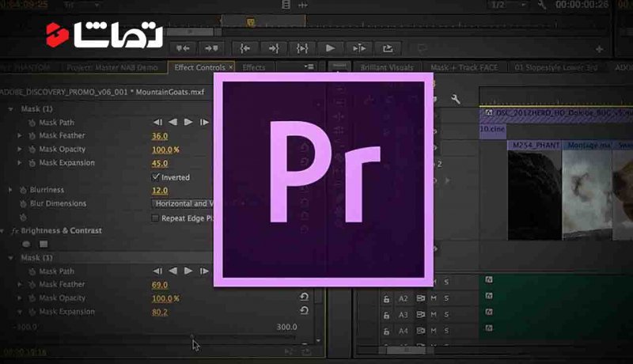Viewport: 633px width, 364px height.
Task: Open the timeline wrench settings icon
Action: (455, 99)
